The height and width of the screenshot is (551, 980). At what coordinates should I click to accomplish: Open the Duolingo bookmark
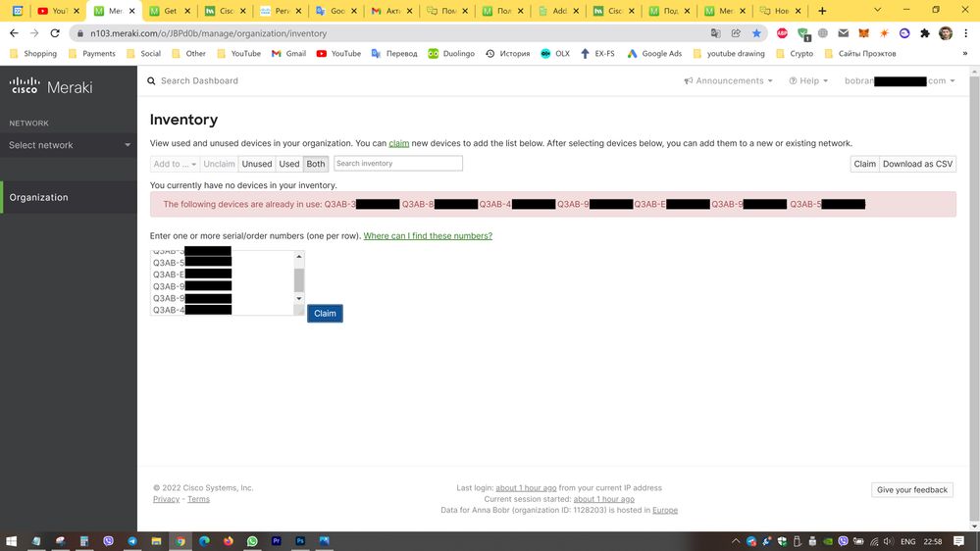coord(451,54)
